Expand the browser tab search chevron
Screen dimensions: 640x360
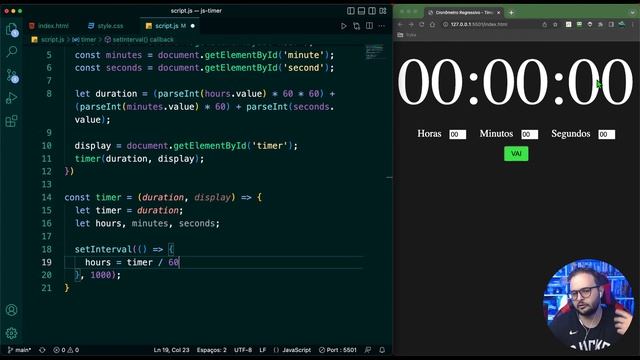pyautogui.click(x=632, y=13)
